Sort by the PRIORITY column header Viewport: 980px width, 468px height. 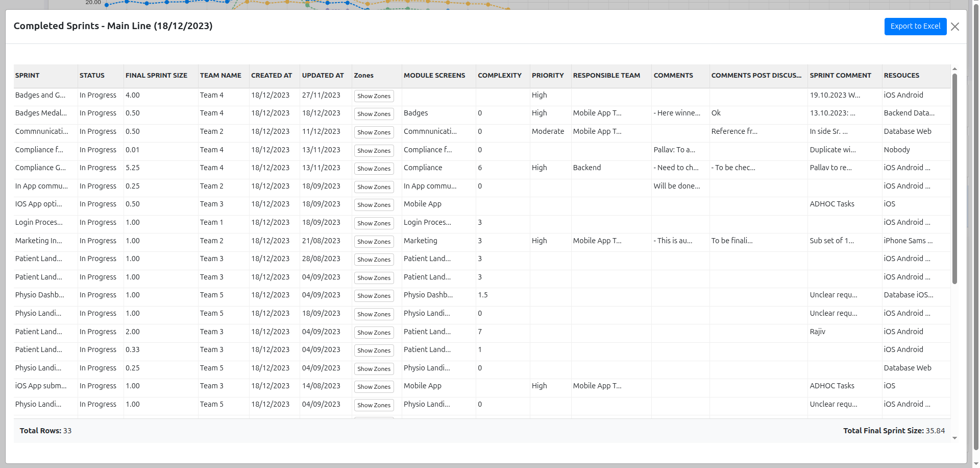(547, 76)
